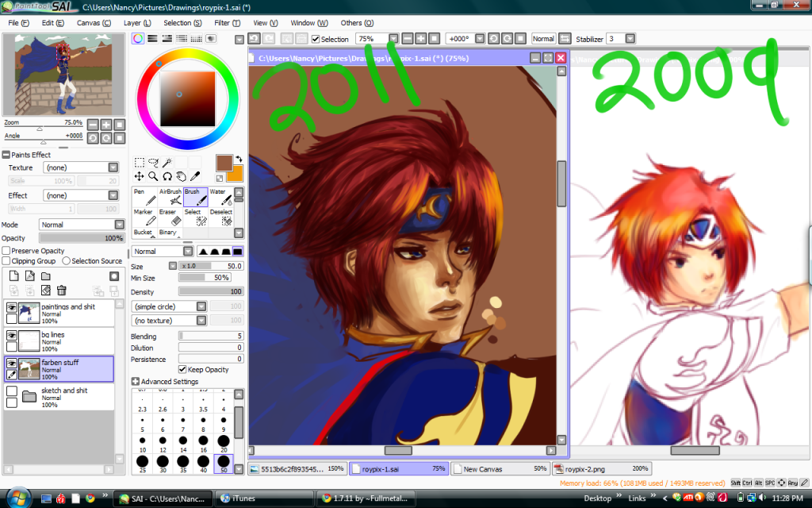Choose the rectangular selection tool
This screenshot has height=508, width=812.
(140, 163)
